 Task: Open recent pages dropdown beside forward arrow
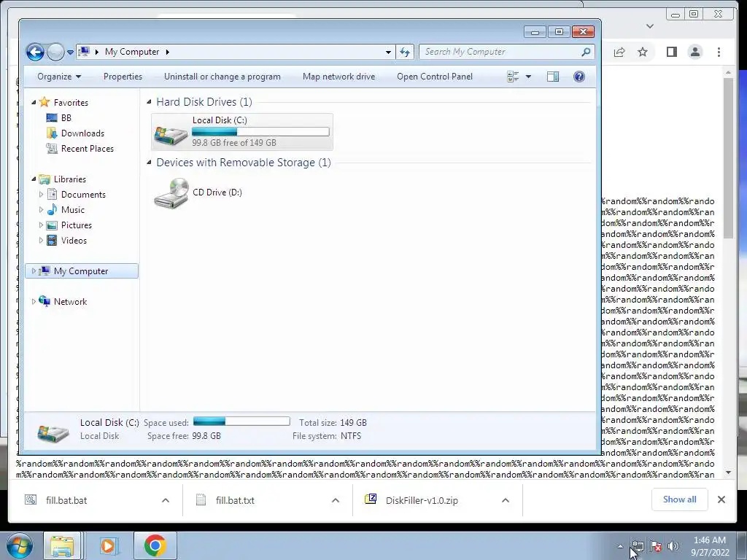(70, 52)
